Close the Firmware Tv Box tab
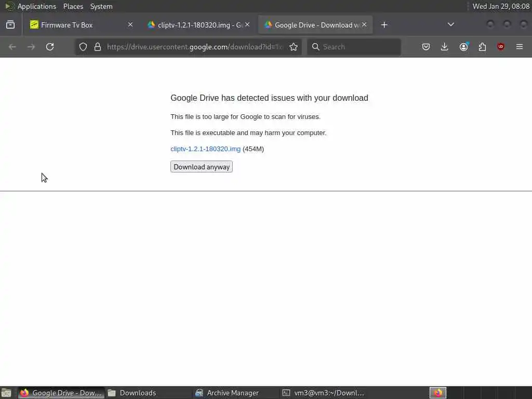 coord(130,24)
